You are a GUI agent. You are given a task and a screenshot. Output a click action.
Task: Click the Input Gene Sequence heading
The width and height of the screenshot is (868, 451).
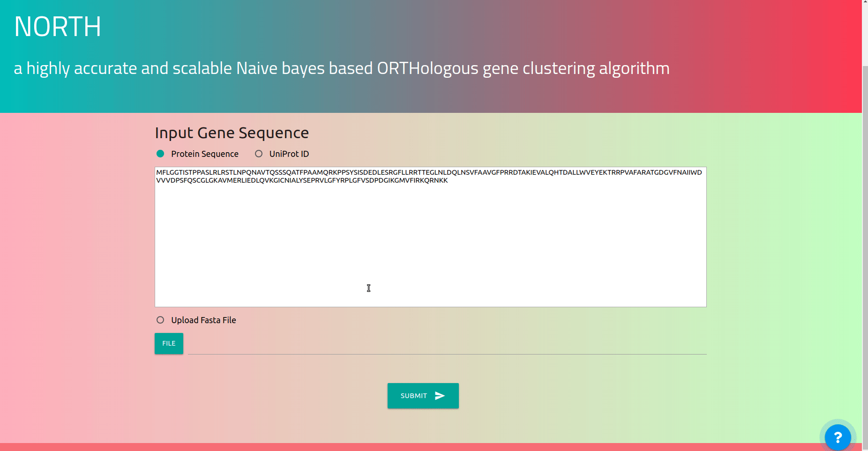click(x=232, y=133)
